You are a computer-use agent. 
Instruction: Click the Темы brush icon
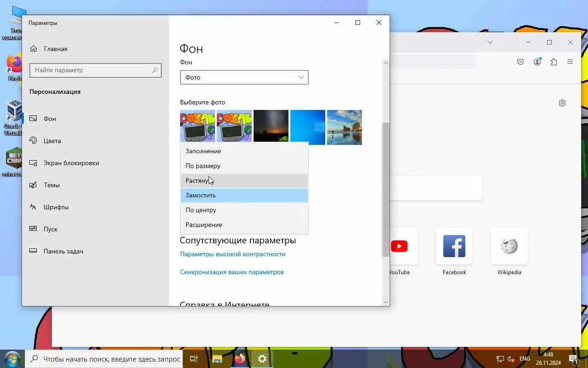click(x=33, y=185)
